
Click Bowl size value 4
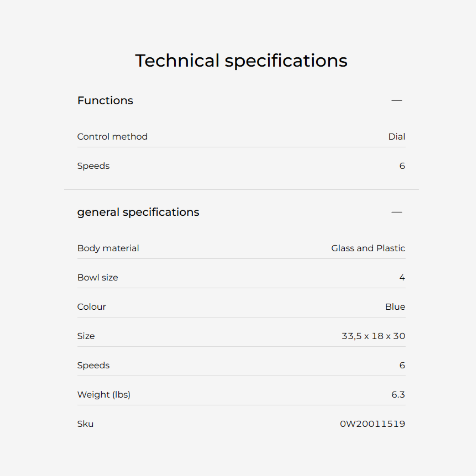pos(402,278)
